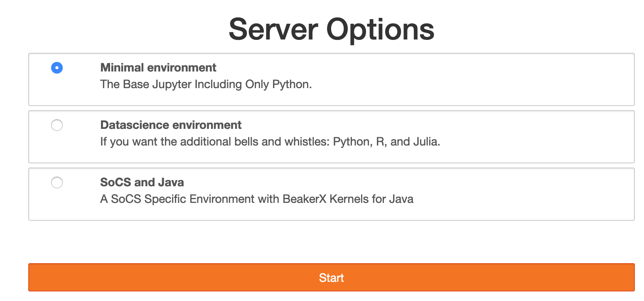Click the BeakerX Kernels description text

[256, 199]
